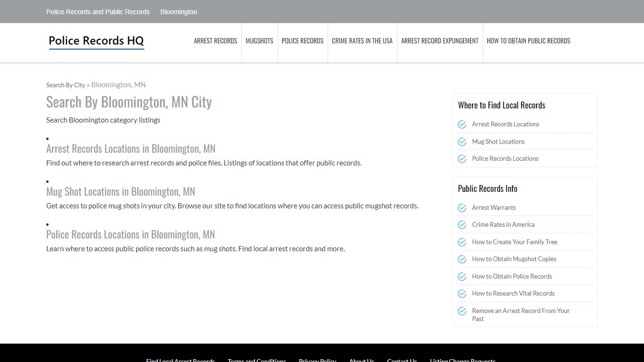Open the Arrest Records menu item
Viewport: 644px width, 362px height.
point(215,41)
